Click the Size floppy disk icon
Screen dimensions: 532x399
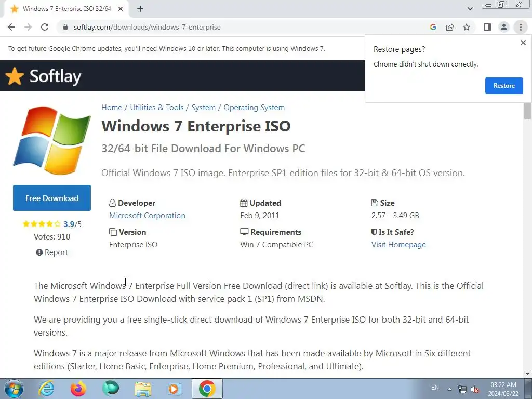click(x=375, y=203)
